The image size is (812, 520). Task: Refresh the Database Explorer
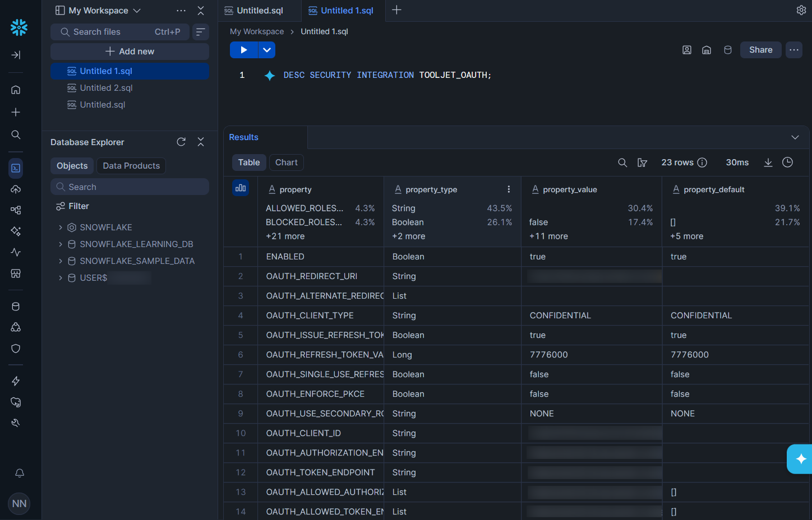coord(181,142)
